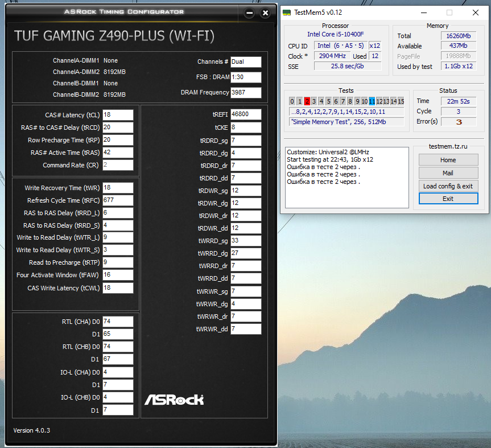Click the Exit button in TestMem5
The image size is (491, 448).
click(x=448, y=199)
